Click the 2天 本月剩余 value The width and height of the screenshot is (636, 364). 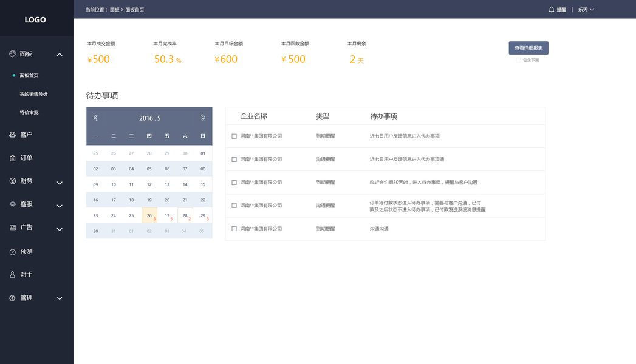pyautogui.click(x=357, y=59)
